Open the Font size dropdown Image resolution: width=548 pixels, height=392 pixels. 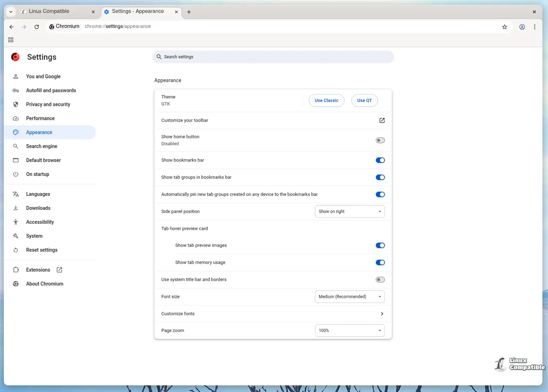pos(349,296)
